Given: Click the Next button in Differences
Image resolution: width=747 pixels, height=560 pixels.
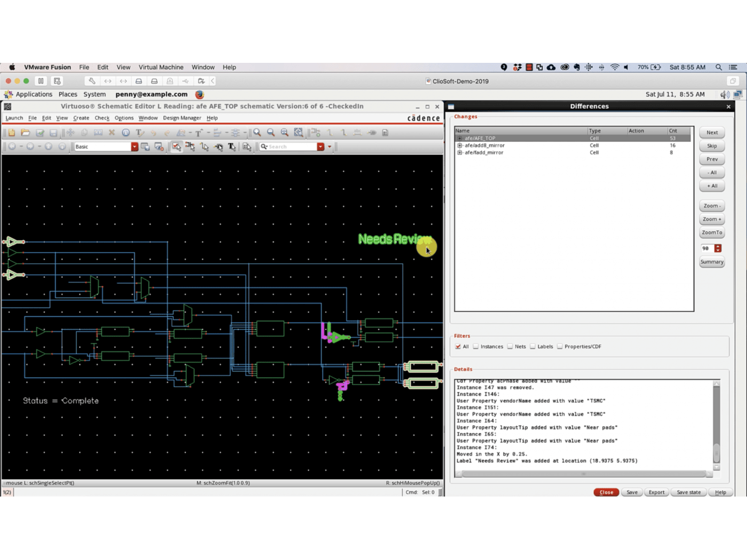Looking at the screenshot, I should pyautogui.click(x=712, y=132).
